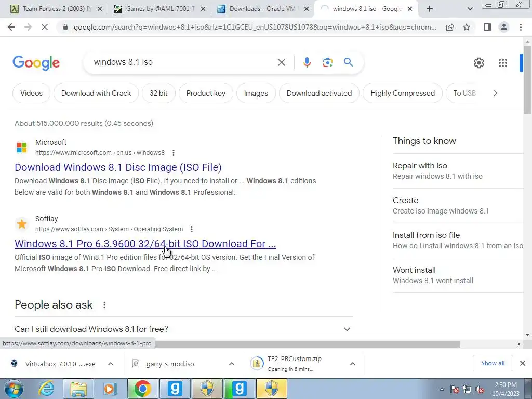Click the horizontal page scrollbar
Viewport: 532px width, 399px height.
coord(307,344)
